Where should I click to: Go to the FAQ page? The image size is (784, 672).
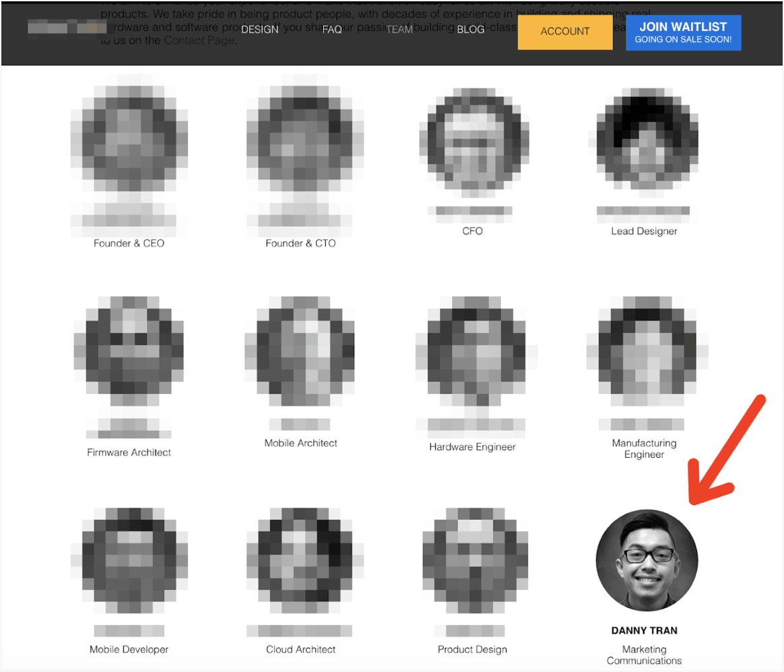332,30
